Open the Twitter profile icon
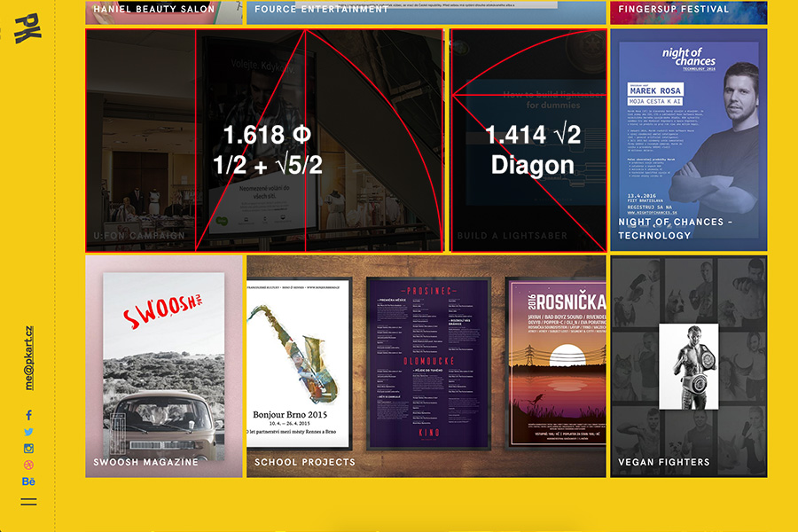Viewport: 798px width, 532px height. point(28,432)
